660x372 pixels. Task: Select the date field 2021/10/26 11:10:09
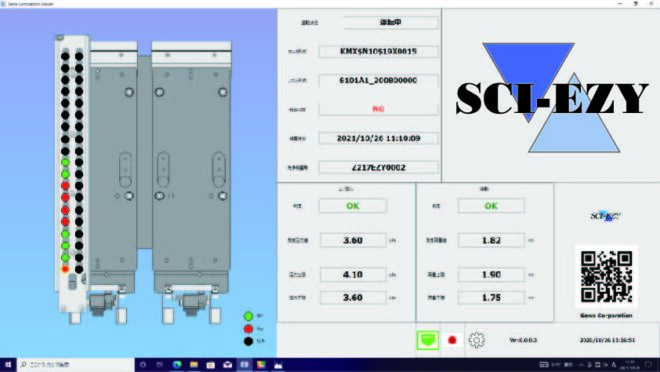pos(378,138)
